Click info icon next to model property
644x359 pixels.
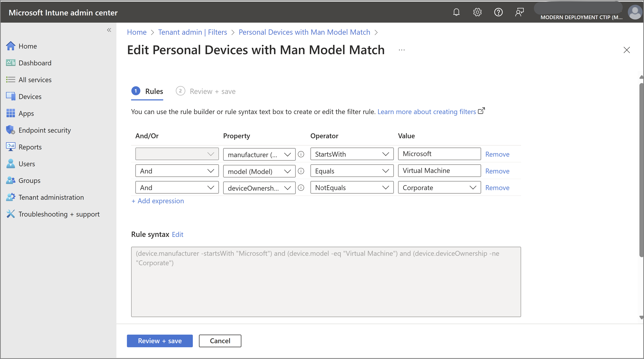(301, 171)
